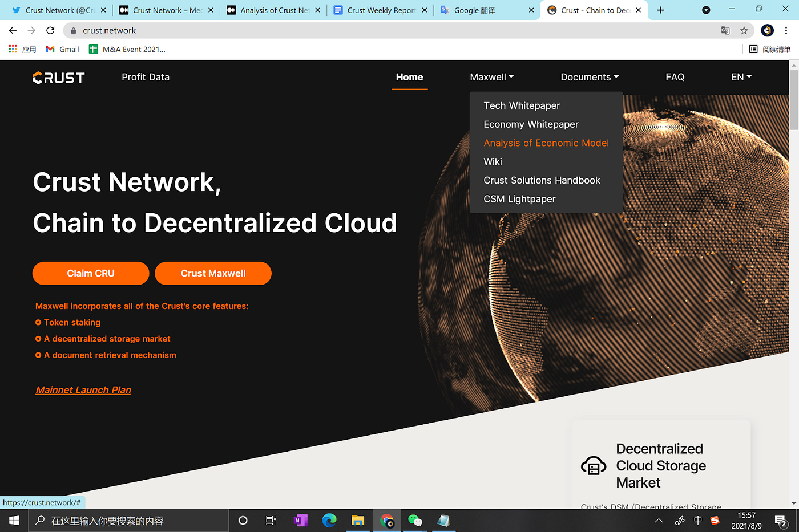Click 'A document retrieval mechanism' bullet text
Screen dimensions: 799x532
pos(110,355)
